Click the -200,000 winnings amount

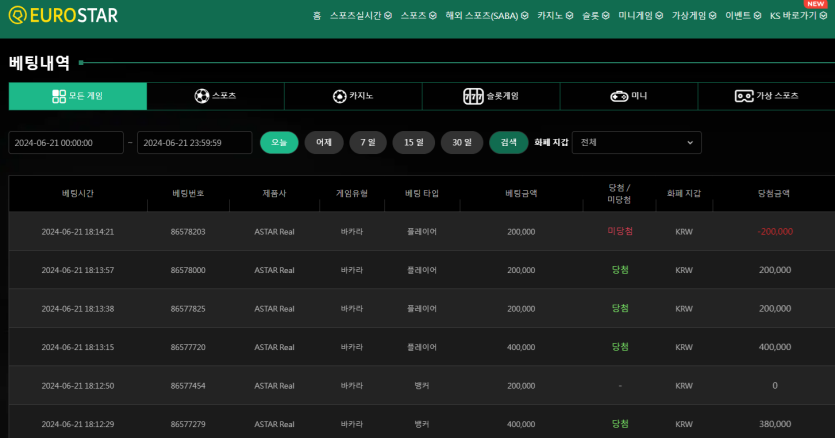pos(775,232)
